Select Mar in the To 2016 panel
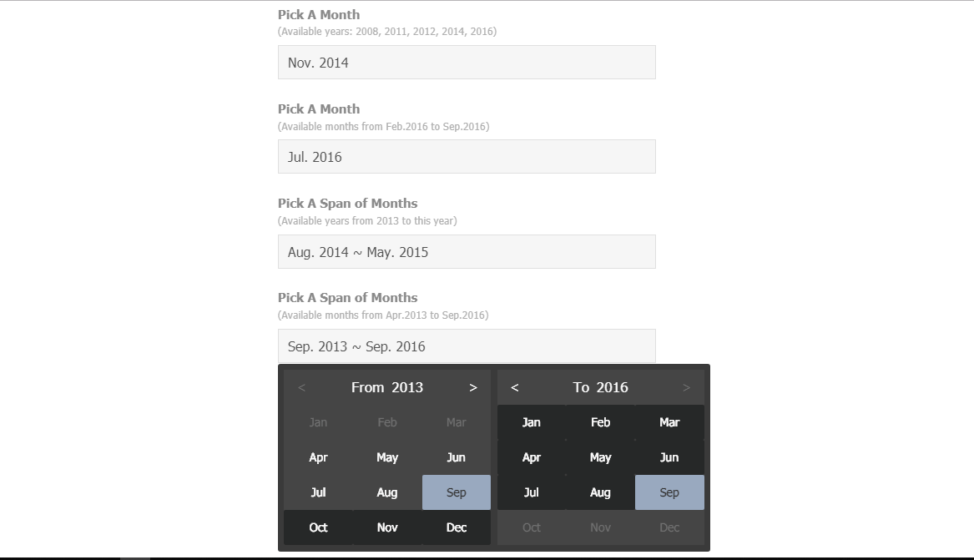This screenshot has width=974, height=560. coord(669,422)
